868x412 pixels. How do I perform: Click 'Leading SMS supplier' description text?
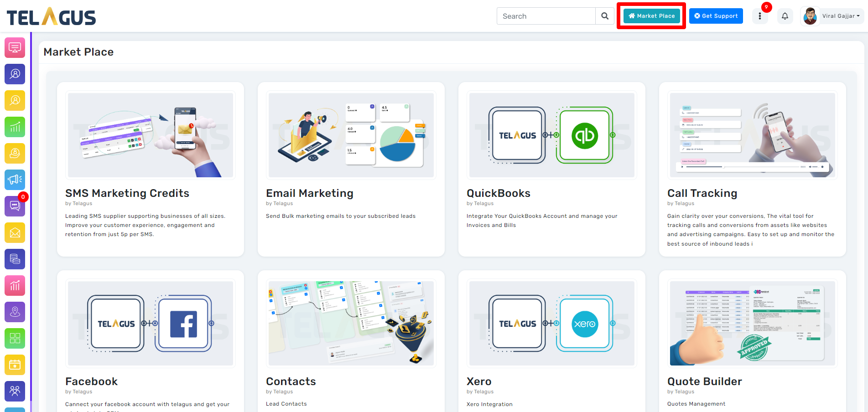[x=145, y=225]
